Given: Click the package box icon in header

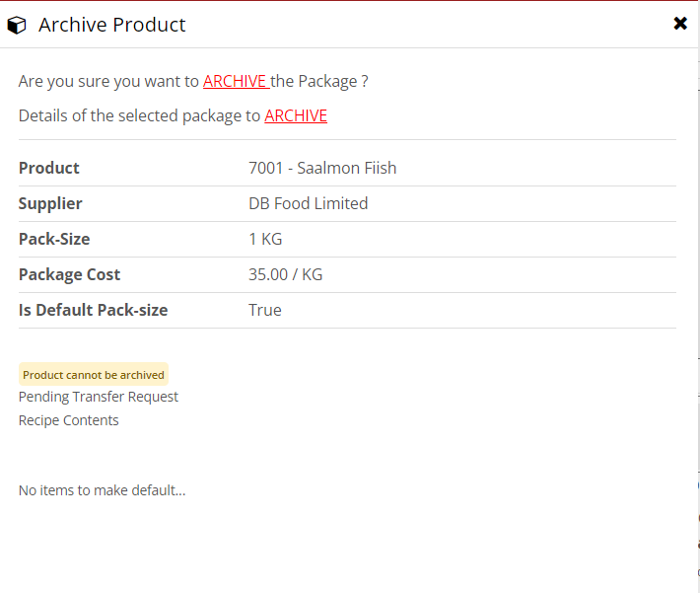Looking at the screenshot, I should coord(17,26).
